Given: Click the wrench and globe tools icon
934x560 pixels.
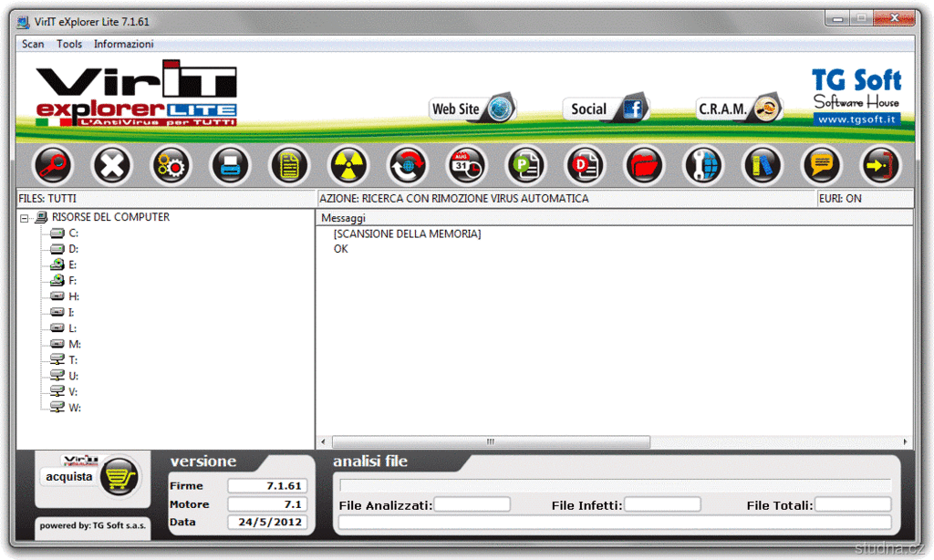Looking at the screenshot, I should [x=703, y=166].
